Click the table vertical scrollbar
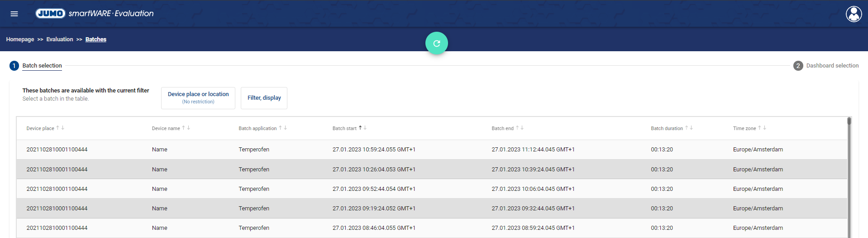 pos(849,177)
